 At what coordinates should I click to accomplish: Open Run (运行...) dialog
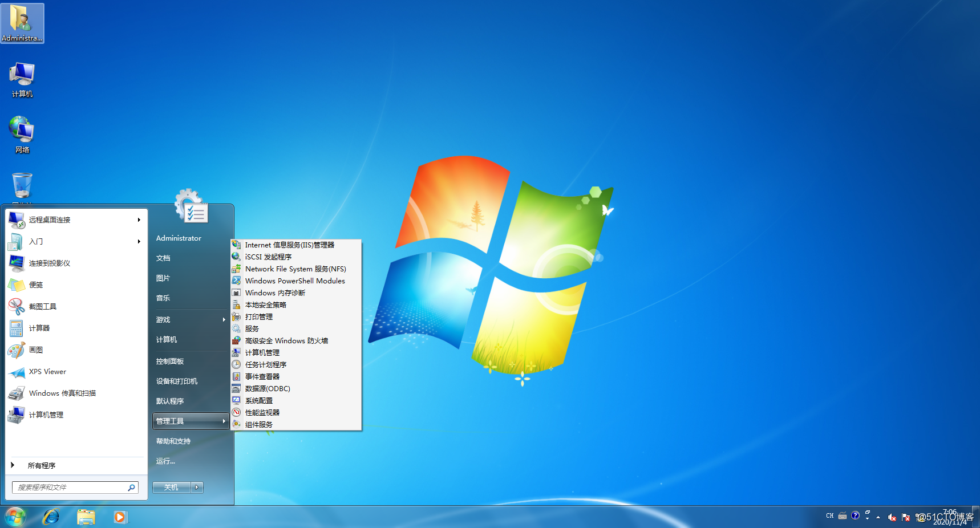point(191,461)
